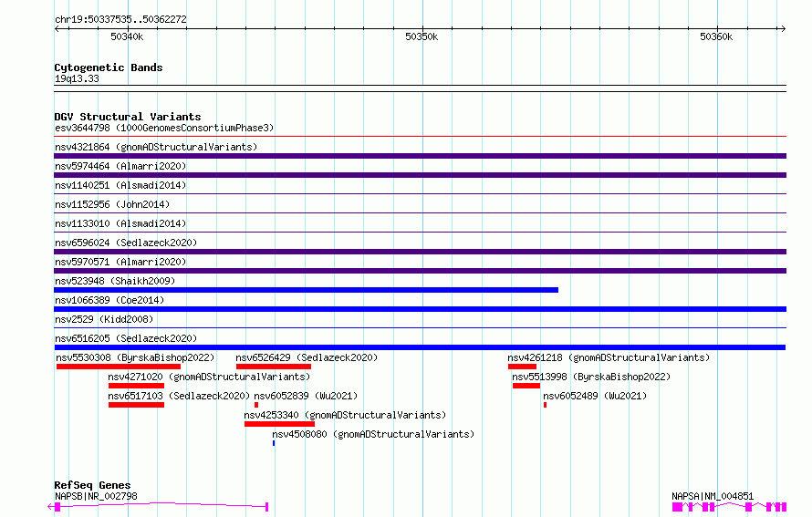Select the nsv5974464 Almarri2020 variant label
The width and height of the screenshot is (812, 517).
pyautogui.click(x=120, y=166)
